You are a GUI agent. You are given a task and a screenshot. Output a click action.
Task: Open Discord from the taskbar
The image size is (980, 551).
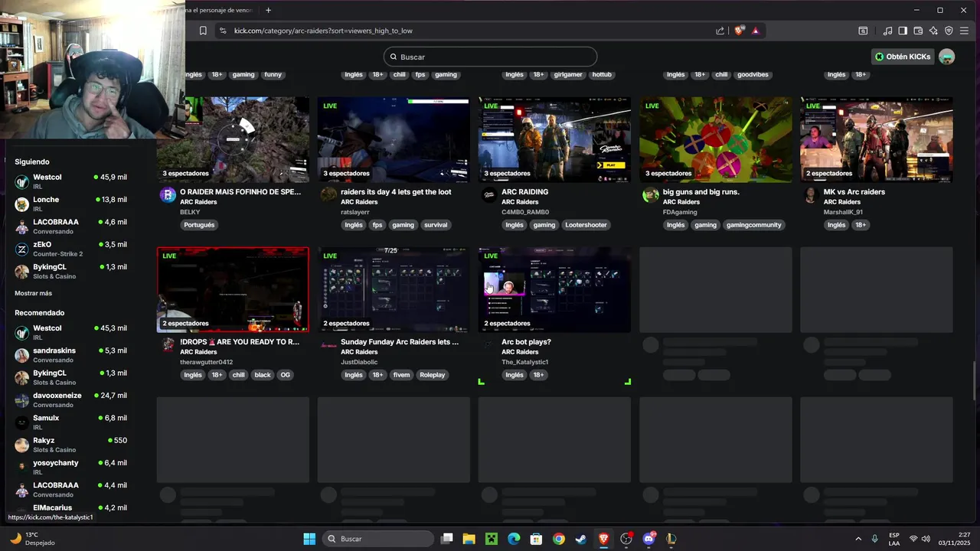point(649,539)
